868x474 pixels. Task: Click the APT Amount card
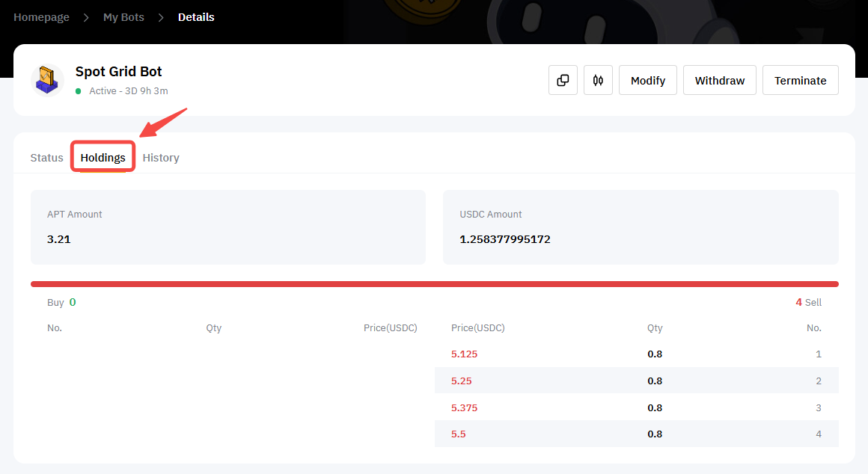(227, 227)
